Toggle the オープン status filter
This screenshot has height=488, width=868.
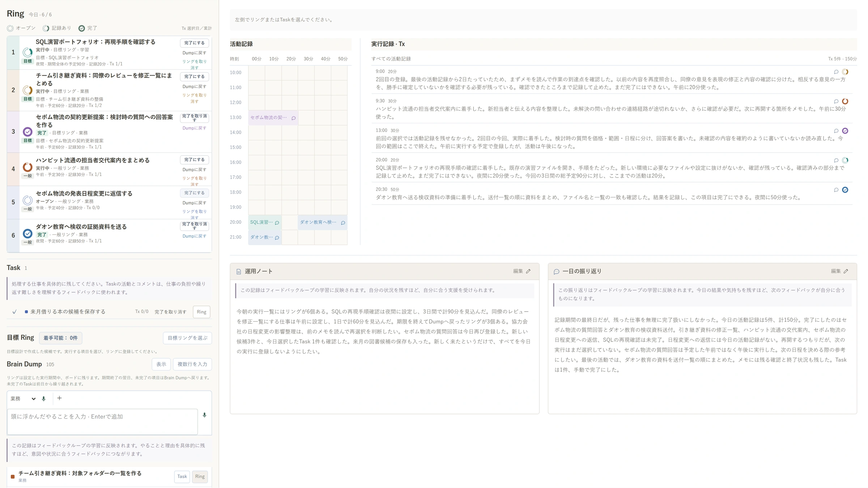(x=21, y=28)
